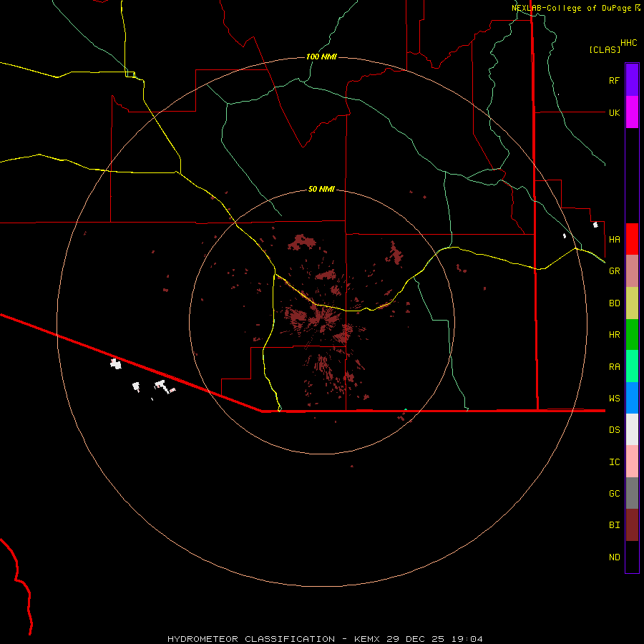644x644 pixels.
Task: Click the RF purple legend swatch
Action: (x=632, y=80)
